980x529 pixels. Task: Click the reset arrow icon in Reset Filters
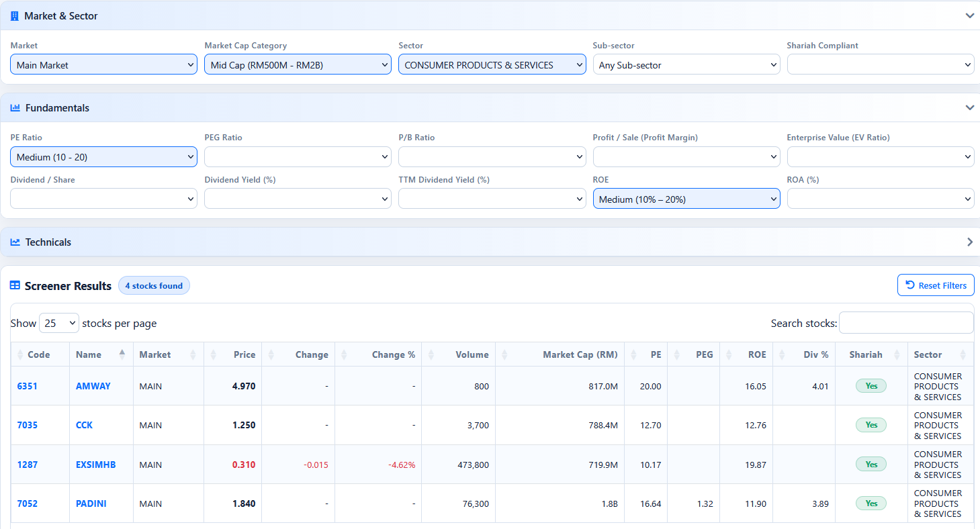(x=910, y=285)
